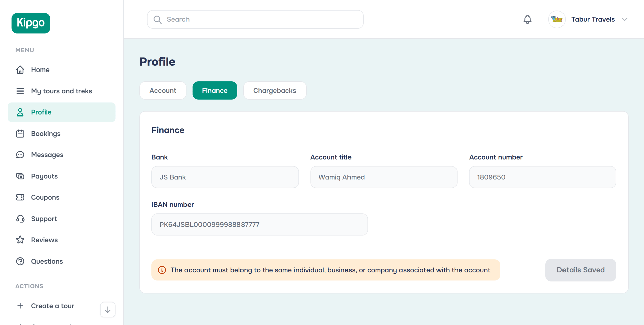Open Support via the headset icon
This screenshot has height=325, width=644.
[20, 219]
